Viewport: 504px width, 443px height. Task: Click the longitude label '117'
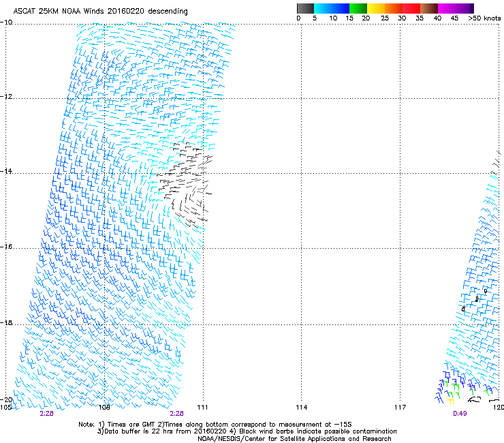[400, 408]
